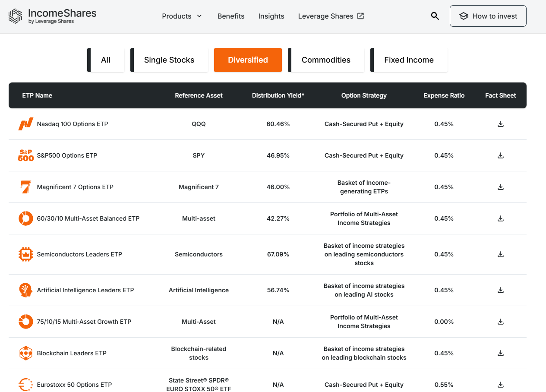Download the Nasdaq 100 Options ETP fact sheet
Viewport: 546px width, 392px height.
point(501,124)
